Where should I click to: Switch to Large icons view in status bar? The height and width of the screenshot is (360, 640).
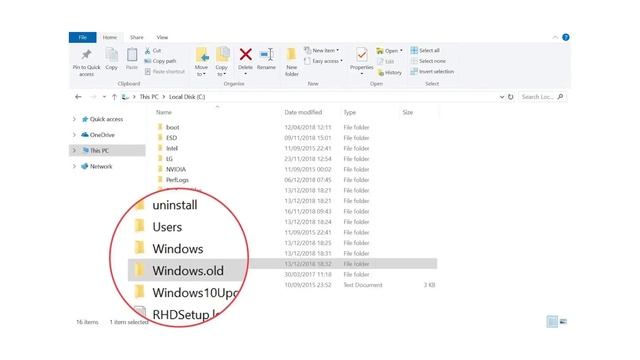[563, 322]
